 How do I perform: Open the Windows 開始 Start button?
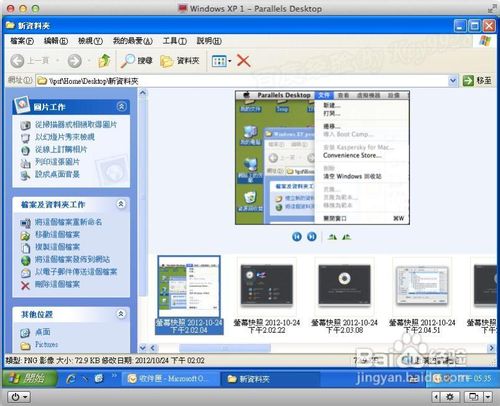pyautogui.click(x=29, y=378)
